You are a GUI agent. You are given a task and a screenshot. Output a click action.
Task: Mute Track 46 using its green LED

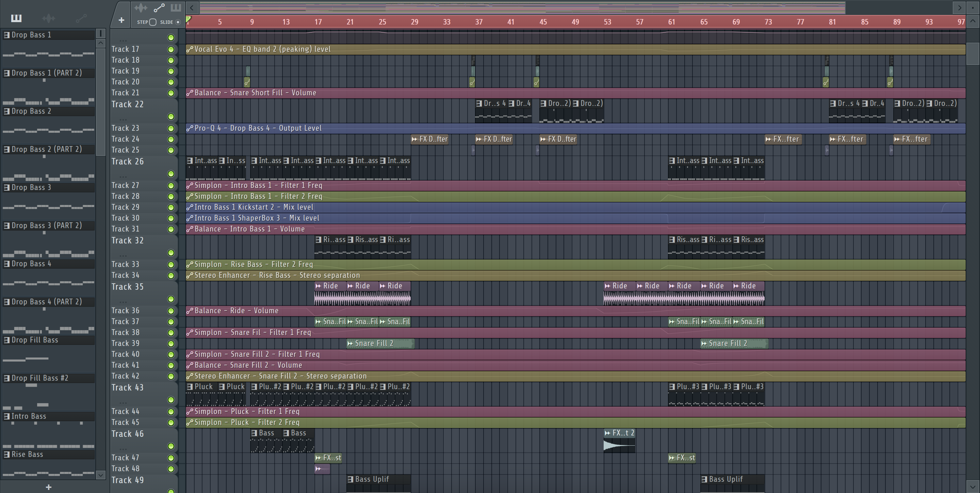tap(171, 446)
